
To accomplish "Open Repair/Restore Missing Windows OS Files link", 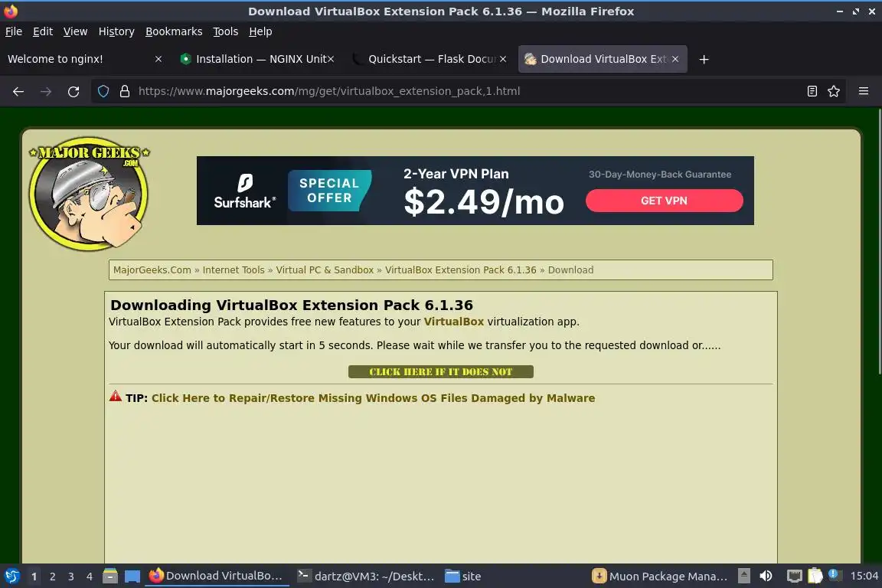I will [373, 398].
